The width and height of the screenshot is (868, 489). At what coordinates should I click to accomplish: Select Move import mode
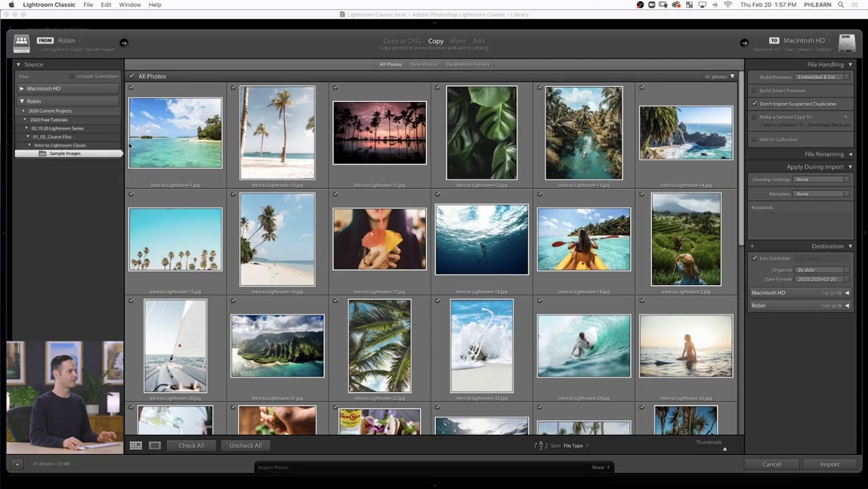click(x=458, y=41)
